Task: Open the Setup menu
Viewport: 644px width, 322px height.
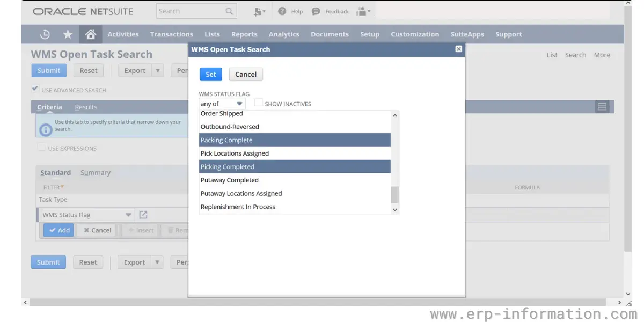Action: tap(370, 34)
